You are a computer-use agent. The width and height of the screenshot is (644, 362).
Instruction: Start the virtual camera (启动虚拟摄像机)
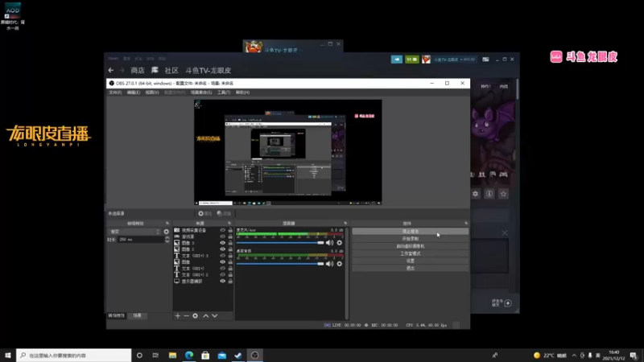pyautogui.click(x=411, y=246)
